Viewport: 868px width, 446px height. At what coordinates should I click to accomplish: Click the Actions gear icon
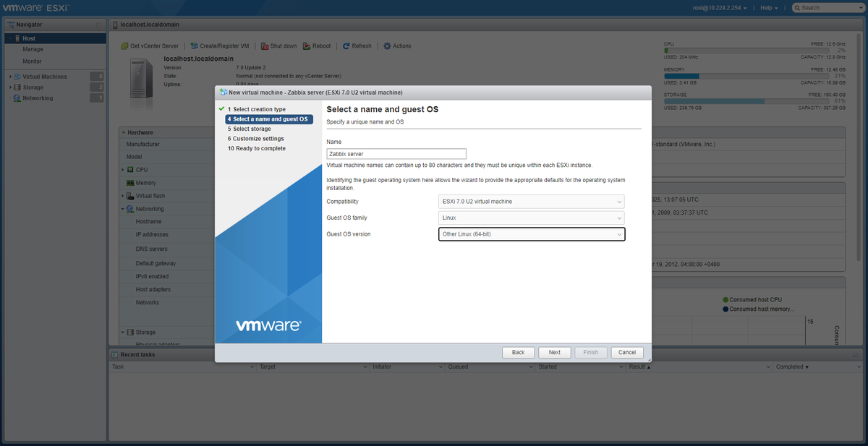[x=387, y=46]
